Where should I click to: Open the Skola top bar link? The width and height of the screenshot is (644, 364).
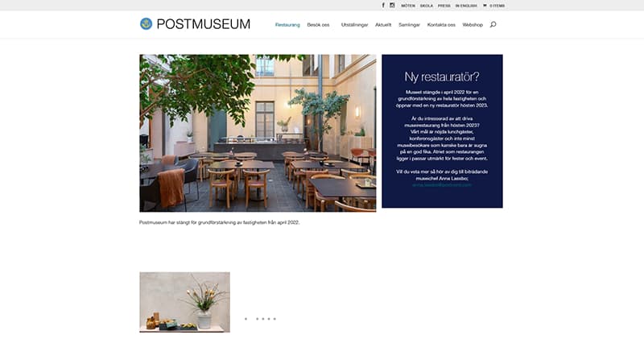[x=427, y=6]
